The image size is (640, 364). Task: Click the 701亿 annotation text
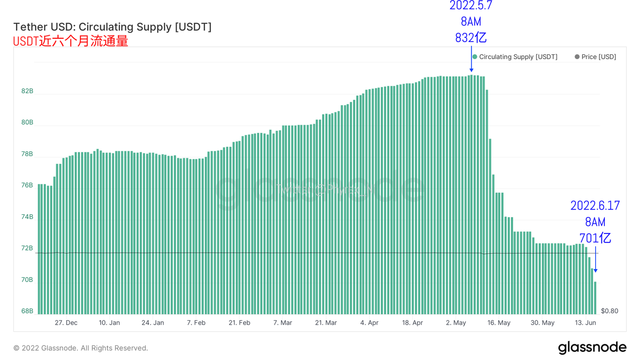click(595, 238)
